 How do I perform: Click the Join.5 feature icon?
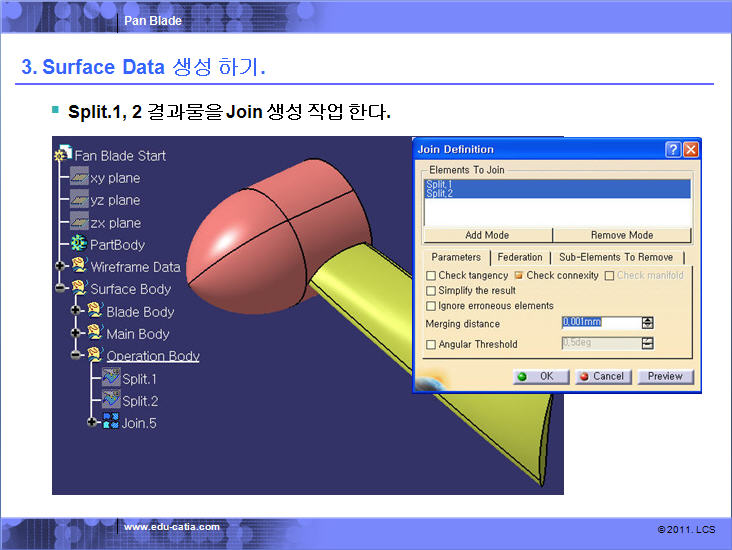(x=110, y=422)
